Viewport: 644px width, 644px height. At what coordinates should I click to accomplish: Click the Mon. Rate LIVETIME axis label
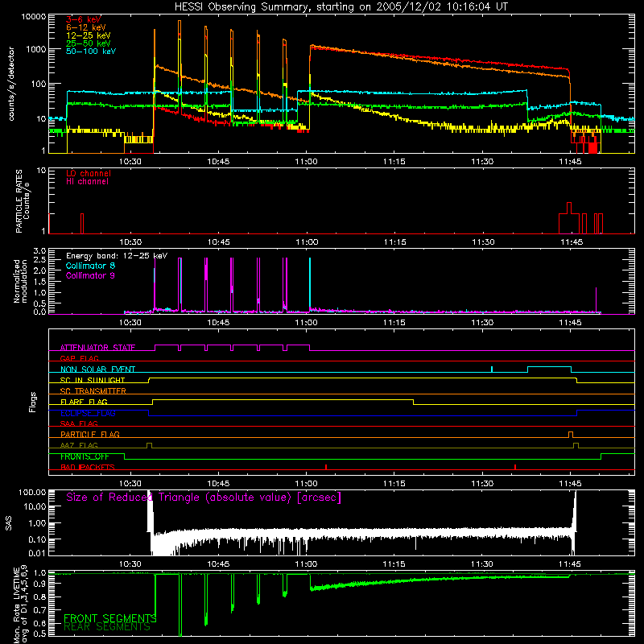click(21, 604)
